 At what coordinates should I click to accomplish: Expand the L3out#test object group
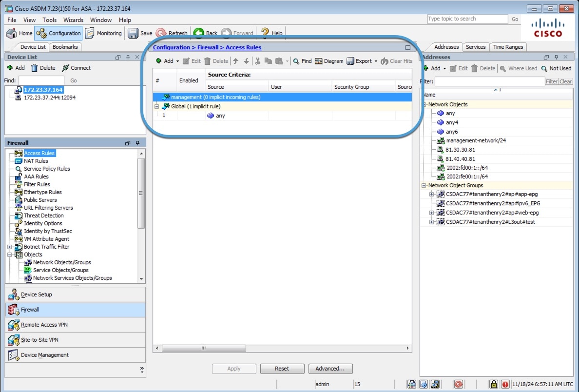coord(431,222)
